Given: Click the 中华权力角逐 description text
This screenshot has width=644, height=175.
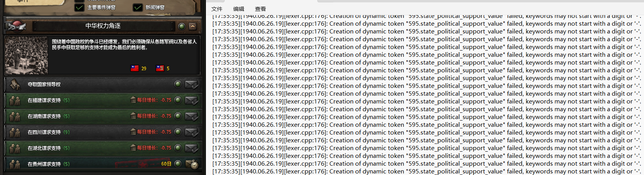Looking at the screenshot, I should point(124,44).
